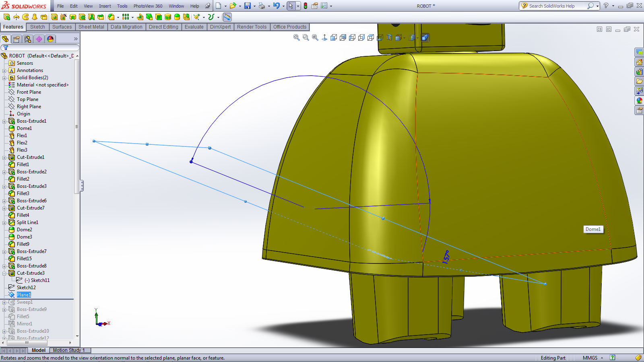The image size is (644, 362).
Task: Select the Shell tool
Action: [x=159, y=17]
